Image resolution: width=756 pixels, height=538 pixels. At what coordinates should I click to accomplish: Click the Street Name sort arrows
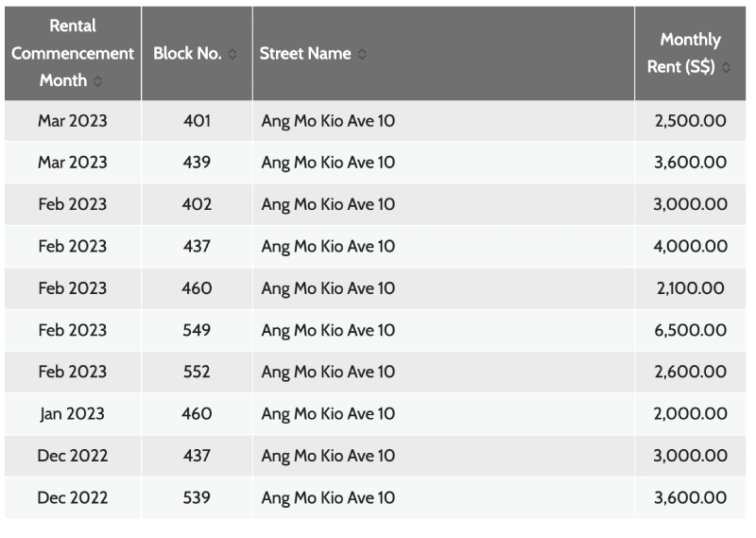362,54
